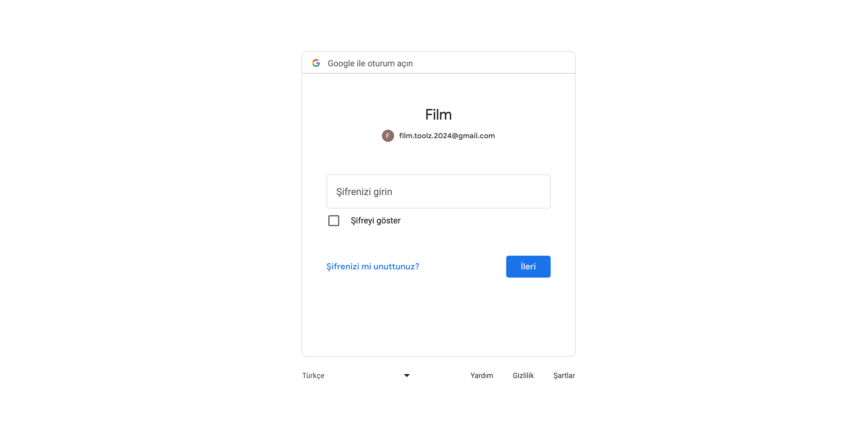Viewport: 868px width, 431px height.
Task: Click the round "F" account avatar
Action: pyautogui.click(x=387, y=136)
